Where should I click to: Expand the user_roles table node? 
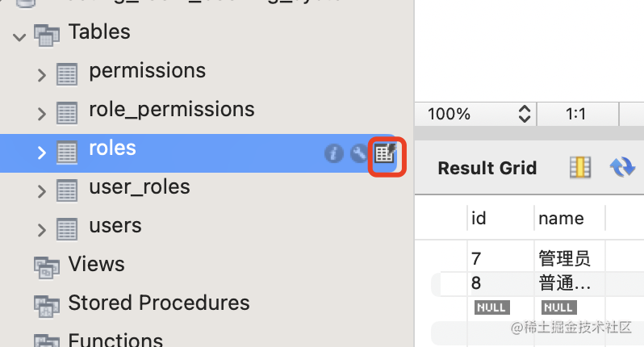pyautogui.click(x=42, y=190)
